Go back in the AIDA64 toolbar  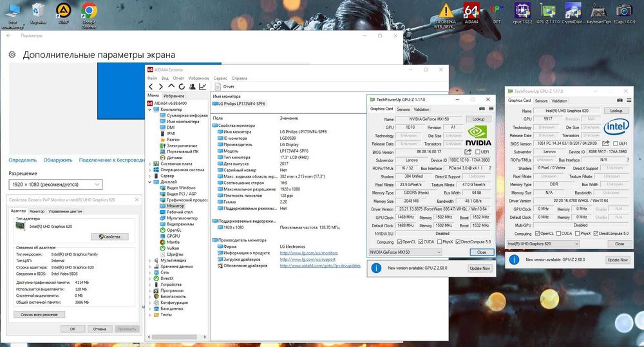point(151,87)
